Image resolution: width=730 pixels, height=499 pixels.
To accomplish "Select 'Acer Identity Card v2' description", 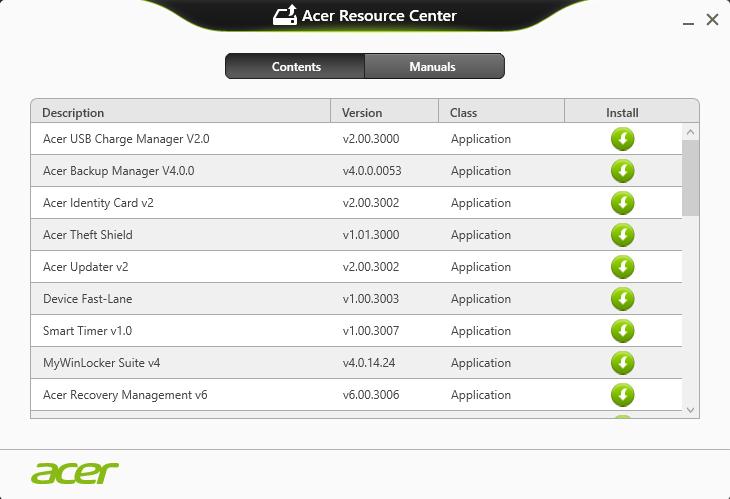I will [x=98, y=203].
